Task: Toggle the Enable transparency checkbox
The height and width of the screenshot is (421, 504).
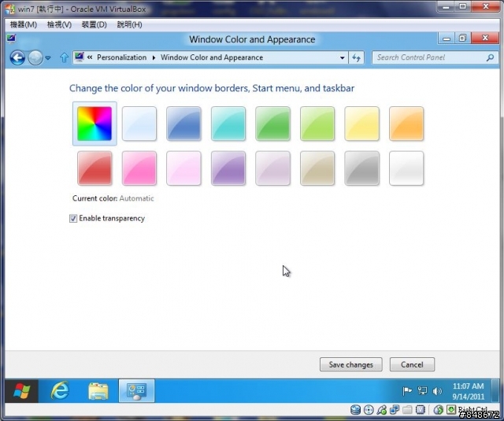Action: 73,218
